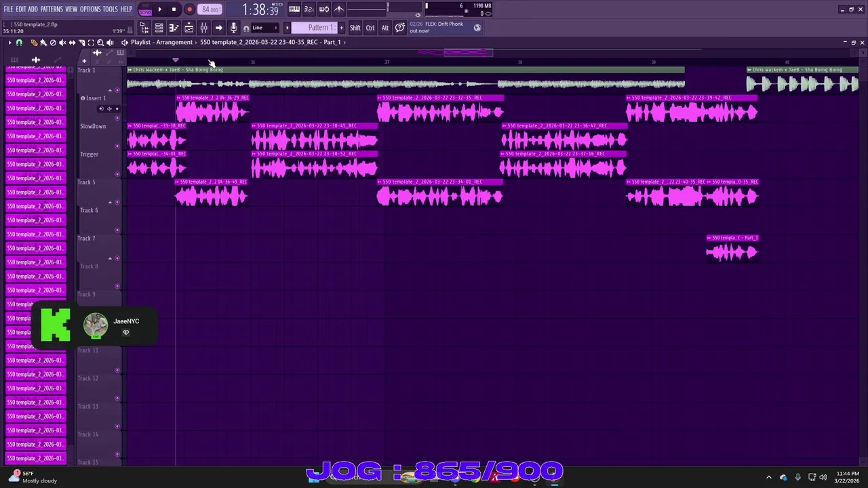868x488 pixels.
Task: Click the red Record button
Action: coord(190,9)
